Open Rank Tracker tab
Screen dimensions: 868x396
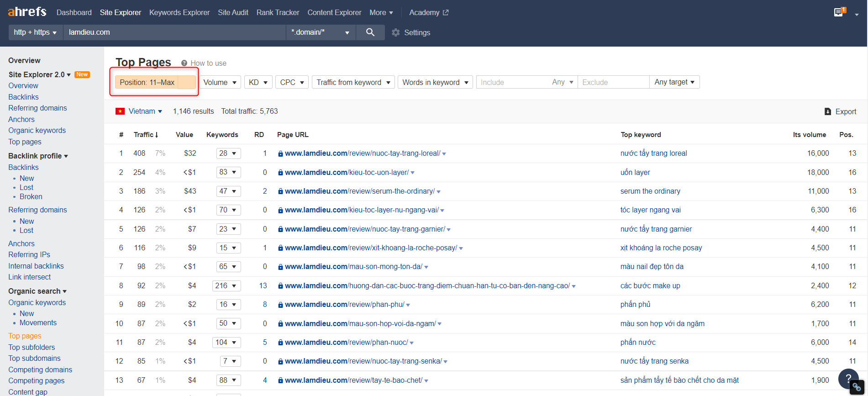pyautogui.click(x=278, y=12)
